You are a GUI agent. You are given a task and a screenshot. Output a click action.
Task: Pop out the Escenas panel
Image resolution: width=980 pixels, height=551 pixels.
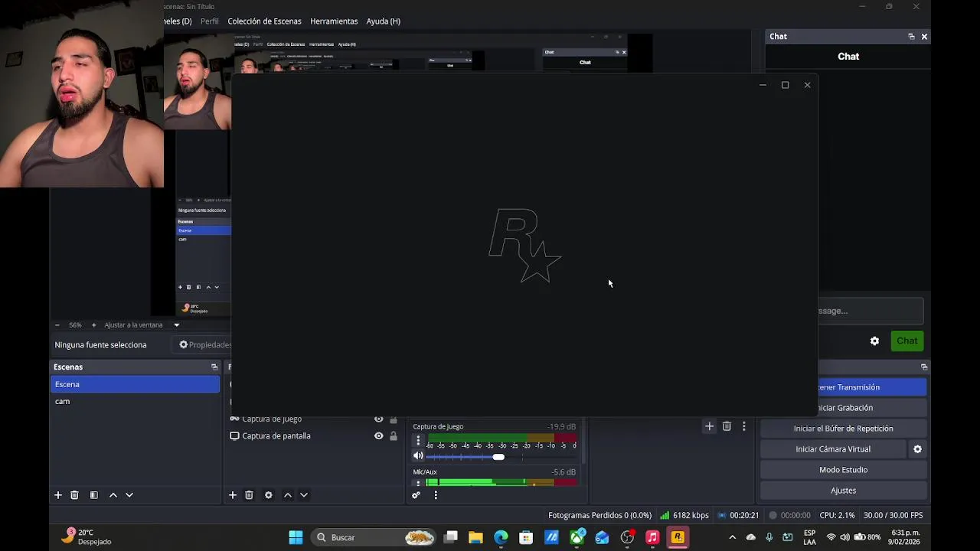pos(214,367)
